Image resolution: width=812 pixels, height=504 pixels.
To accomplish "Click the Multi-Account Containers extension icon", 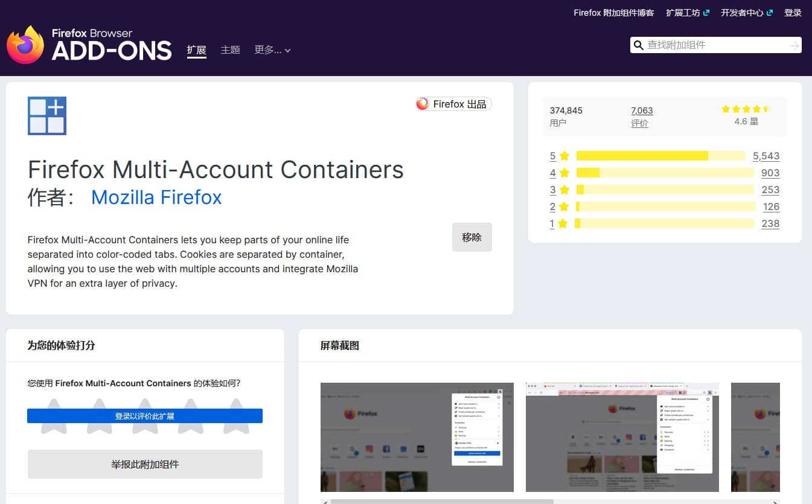I will tap(47, 116).
